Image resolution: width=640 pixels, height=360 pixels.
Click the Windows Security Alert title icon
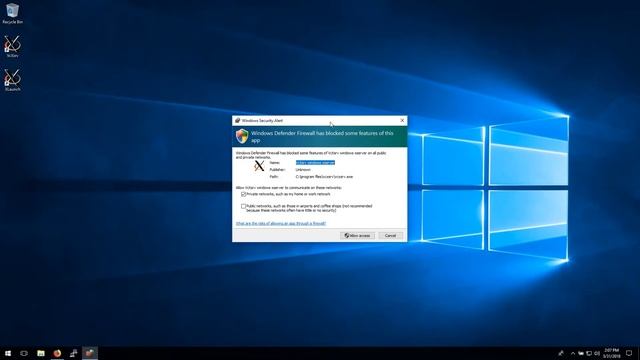(237, 120)
